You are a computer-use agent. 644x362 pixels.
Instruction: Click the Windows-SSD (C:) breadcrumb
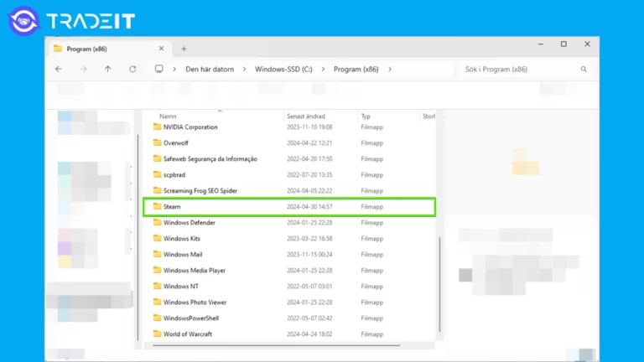point(283,69)
